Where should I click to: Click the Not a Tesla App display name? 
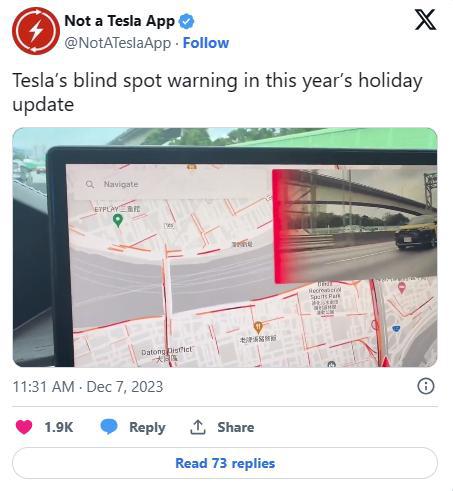(x=119, y=21)
